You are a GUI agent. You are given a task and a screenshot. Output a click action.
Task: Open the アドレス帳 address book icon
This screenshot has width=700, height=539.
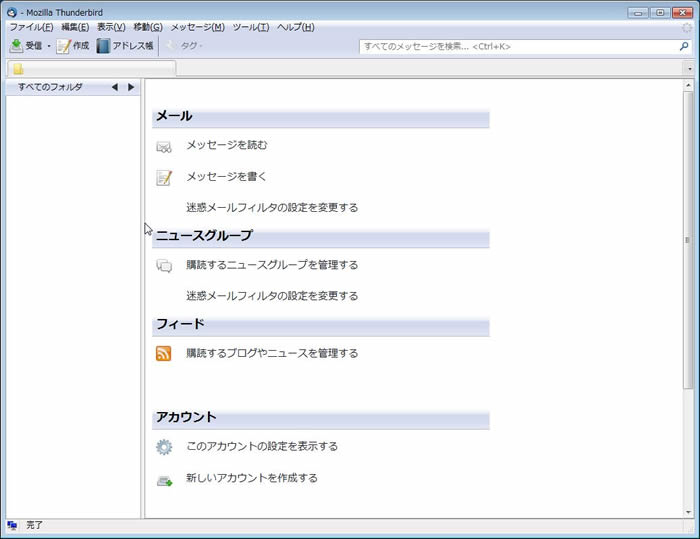pos(103,46)
